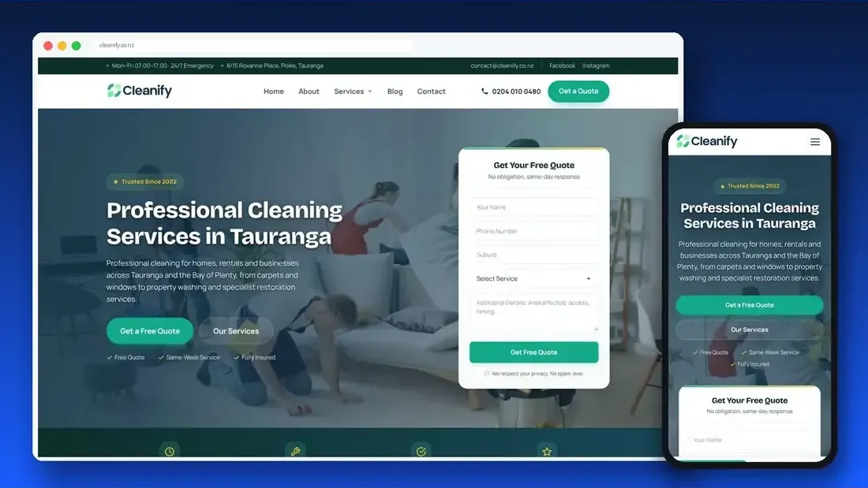The width and height of the screenshot is (868, 488).
Task: Click the 0204 010 0480 phone number
Action: tap(516, 91)
